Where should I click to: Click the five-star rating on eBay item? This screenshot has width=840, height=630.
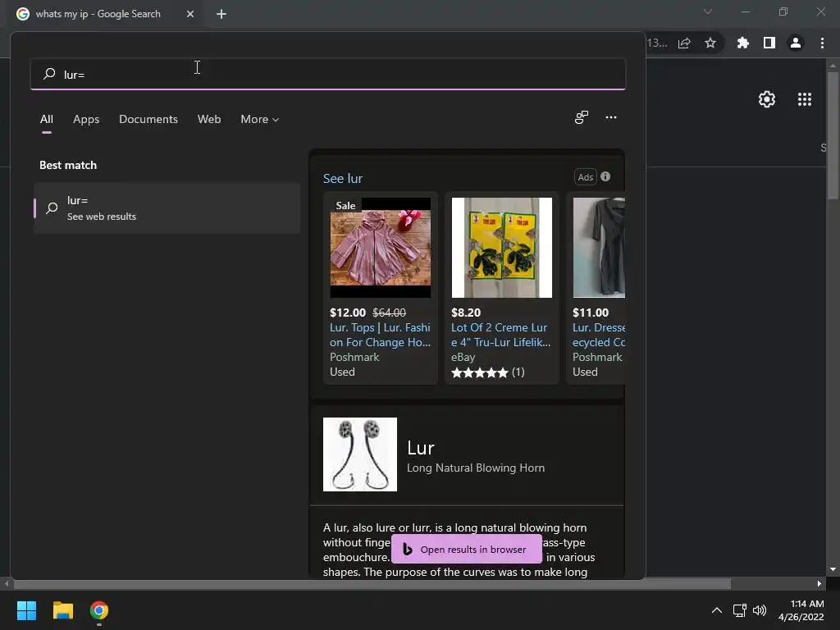point(479,372)
